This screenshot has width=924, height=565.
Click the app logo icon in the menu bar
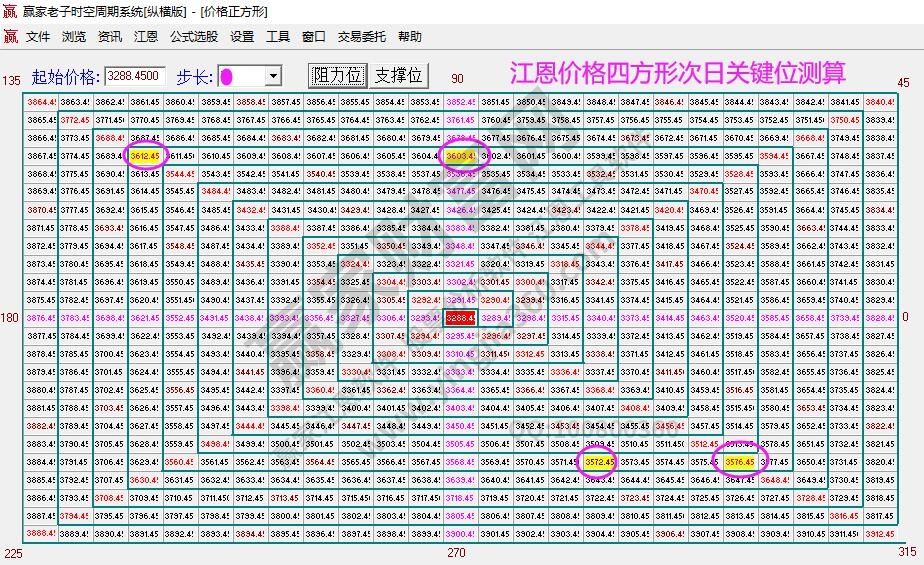10,37
